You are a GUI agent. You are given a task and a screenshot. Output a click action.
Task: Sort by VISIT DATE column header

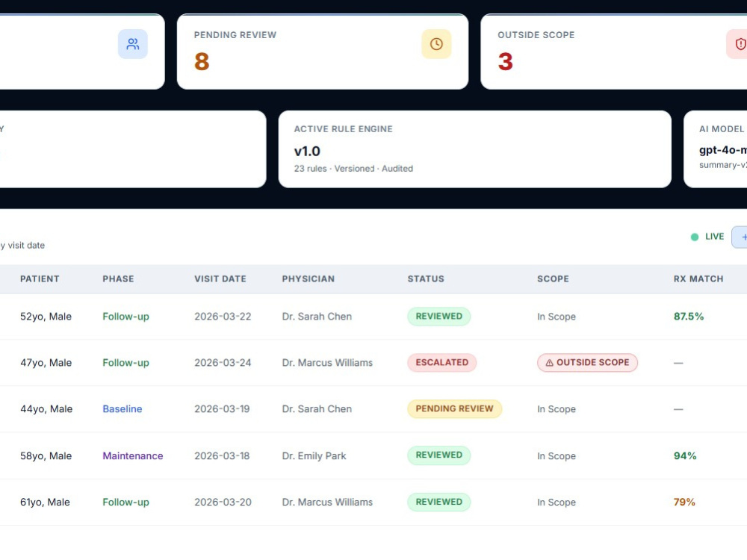(220, 279)
